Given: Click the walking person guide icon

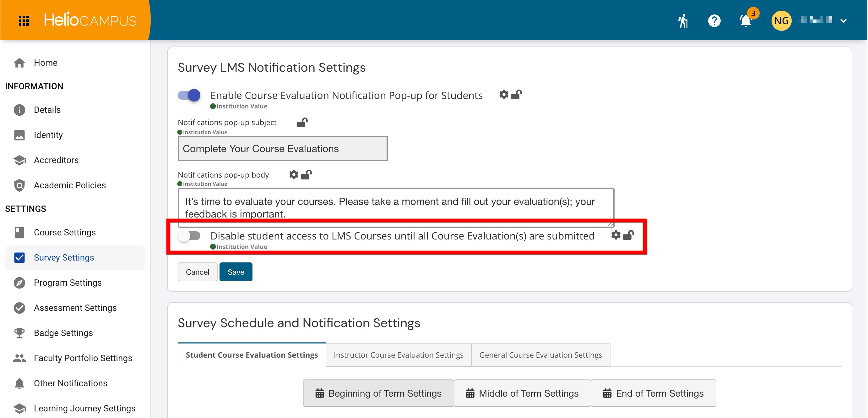Looking at the screenshot, I should pos(683,20).
